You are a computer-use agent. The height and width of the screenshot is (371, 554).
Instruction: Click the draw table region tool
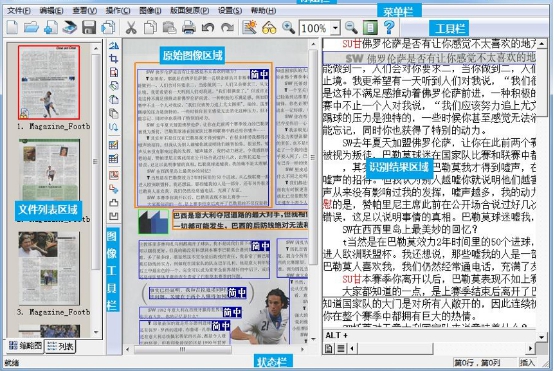(x=113, y=145)
